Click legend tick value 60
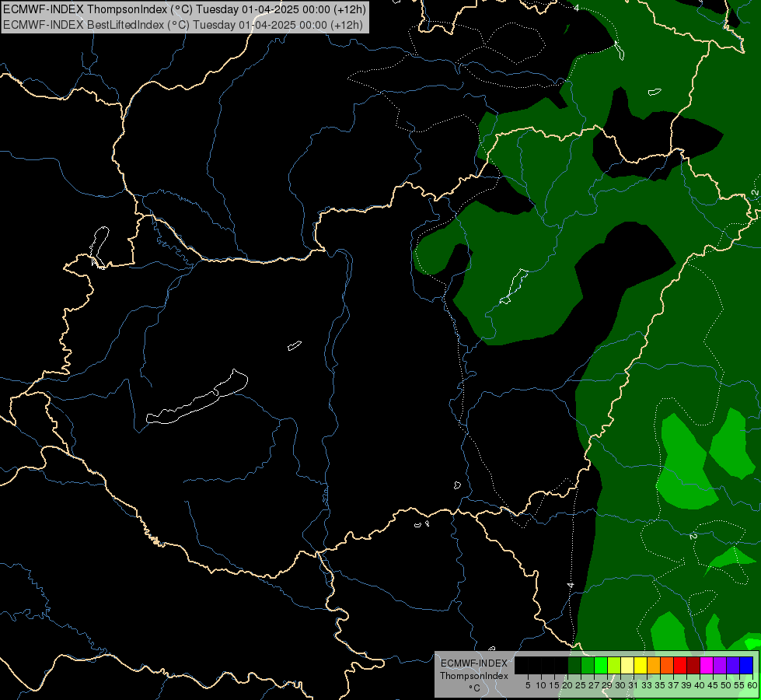The width and height of the screenshot is (761, 700). click(752, 685)
